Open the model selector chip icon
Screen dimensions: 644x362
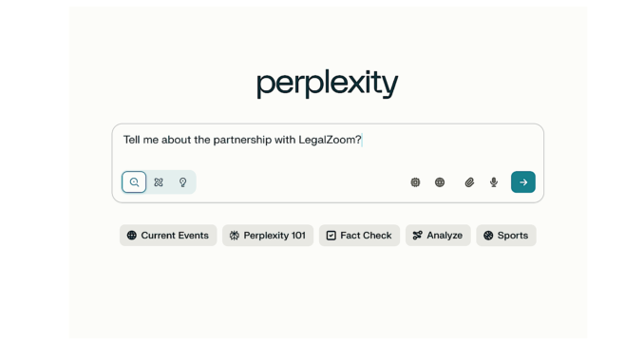coord(415,182)
